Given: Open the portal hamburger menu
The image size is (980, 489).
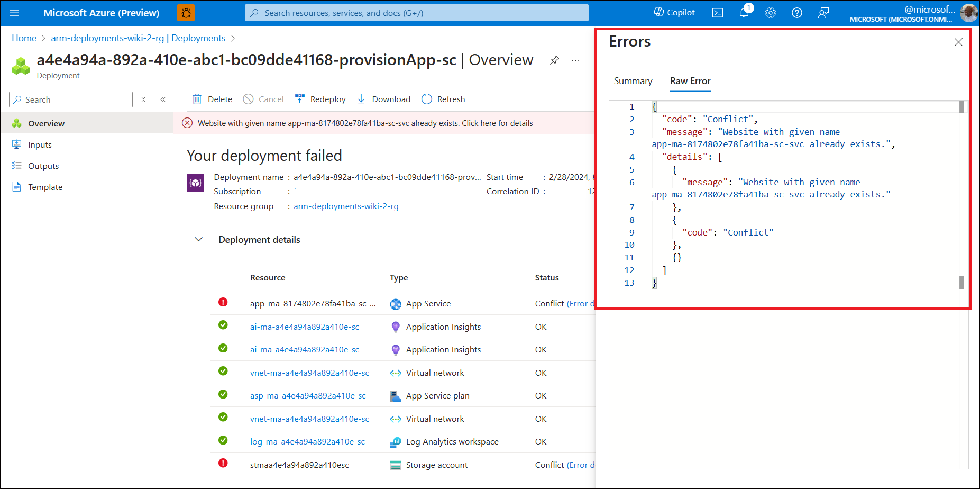Looking at the screenshot, I should [x=14, y=13].
